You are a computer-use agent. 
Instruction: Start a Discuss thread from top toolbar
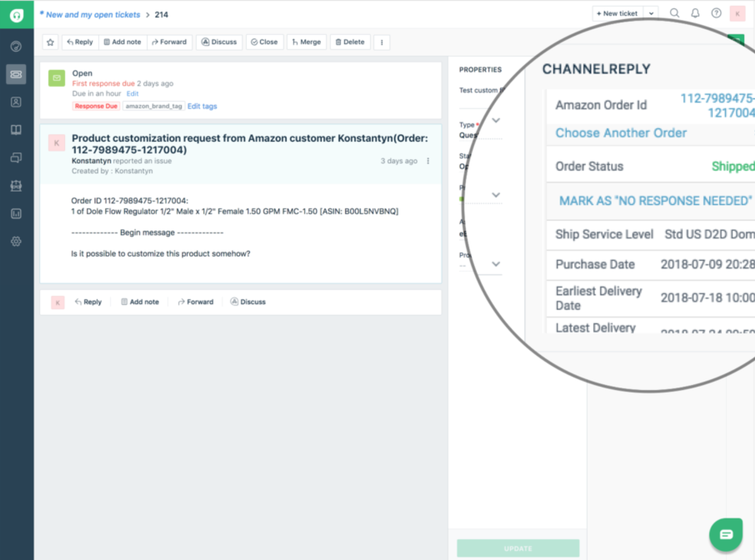coord(219,43)
